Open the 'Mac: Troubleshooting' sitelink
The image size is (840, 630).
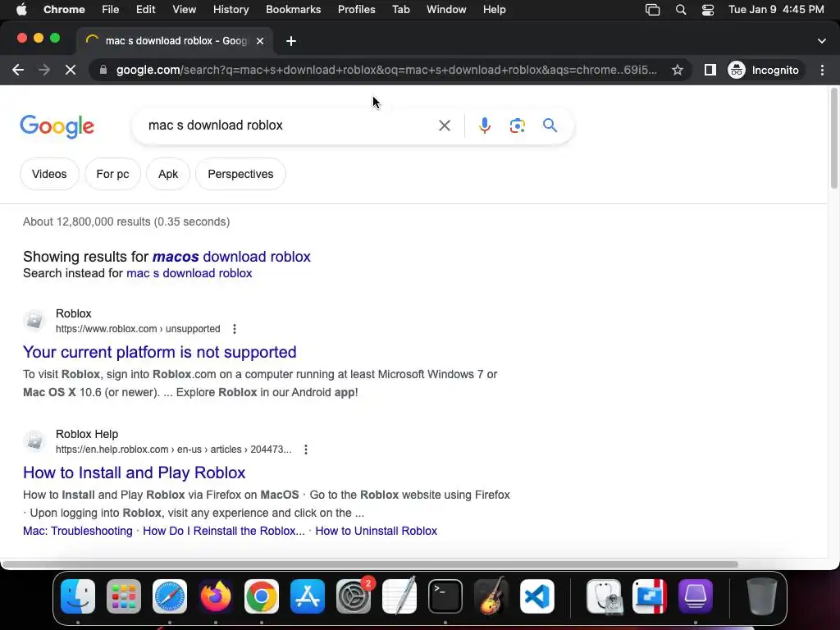tap(78, 531)
